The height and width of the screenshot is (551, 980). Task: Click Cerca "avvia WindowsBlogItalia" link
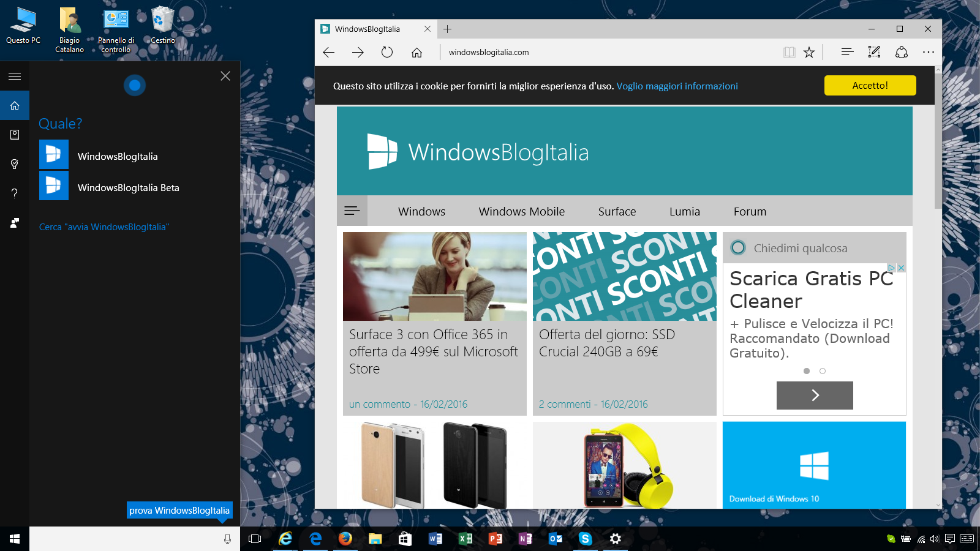104,227
